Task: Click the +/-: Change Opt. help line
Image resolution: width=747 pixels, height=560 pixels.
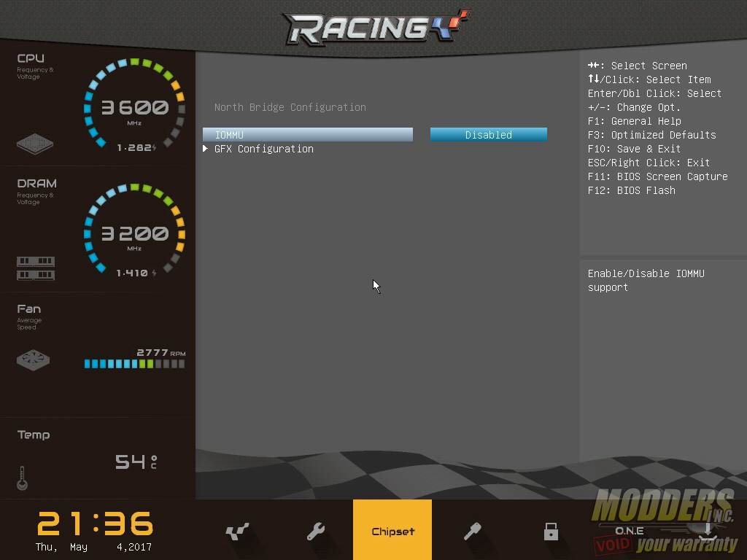Action: 634,107
